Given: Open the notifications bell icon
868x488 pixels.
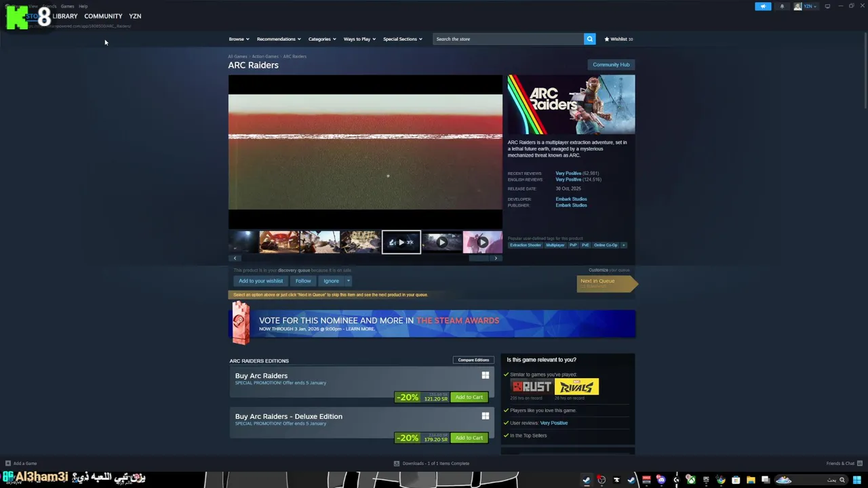Looking at the screenshot, I should point(782,6).
